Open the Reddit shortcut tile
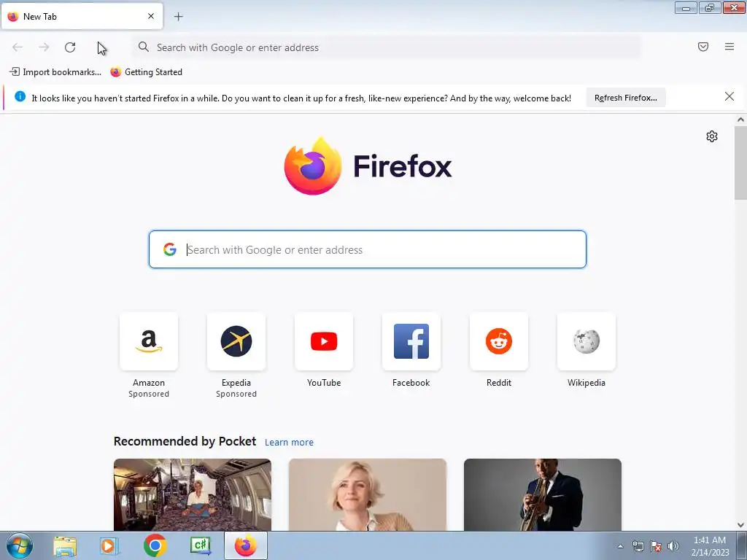This screenshot has height=560, width=747. tap(499, 341)
